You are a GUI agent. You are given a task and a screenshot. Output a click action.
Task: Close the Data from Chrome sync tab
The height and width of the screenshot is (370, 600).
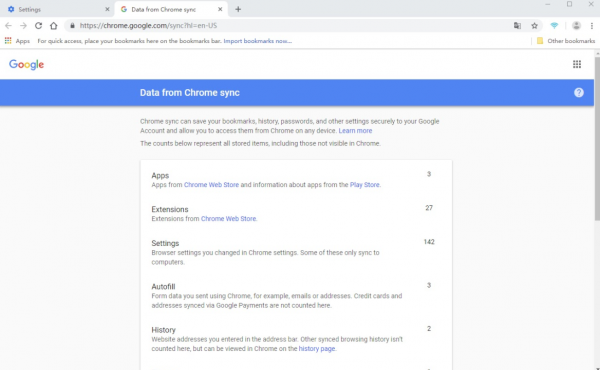(220, 9)
